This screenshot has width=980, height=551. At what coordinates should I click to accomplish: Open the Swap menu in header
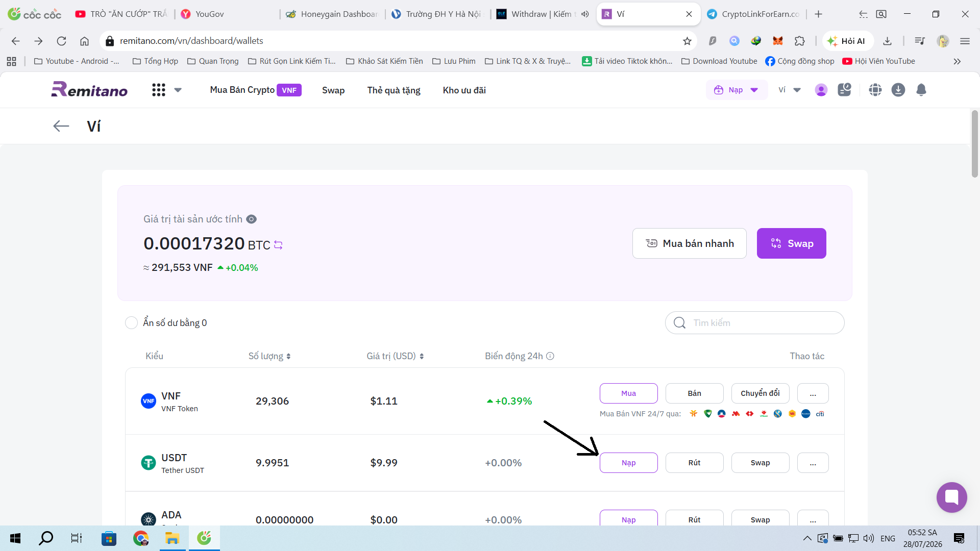pyautogui.click(x=333, y=90)
